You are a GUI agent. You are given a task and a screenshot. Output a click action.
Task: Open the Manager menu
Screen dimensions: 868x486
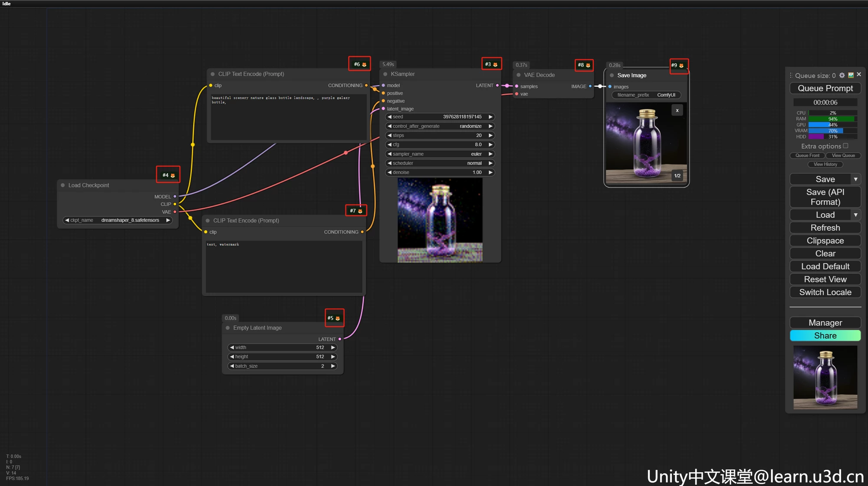[825, 323]
